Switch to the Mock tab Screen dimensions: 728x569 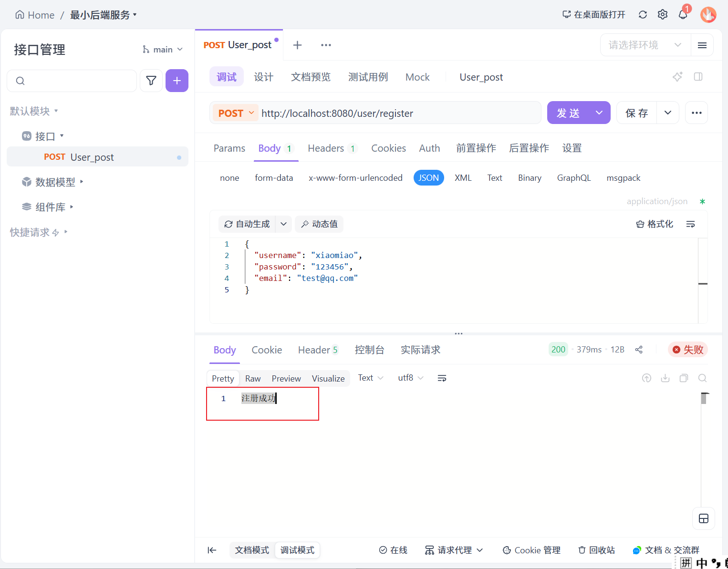point(417,77)
